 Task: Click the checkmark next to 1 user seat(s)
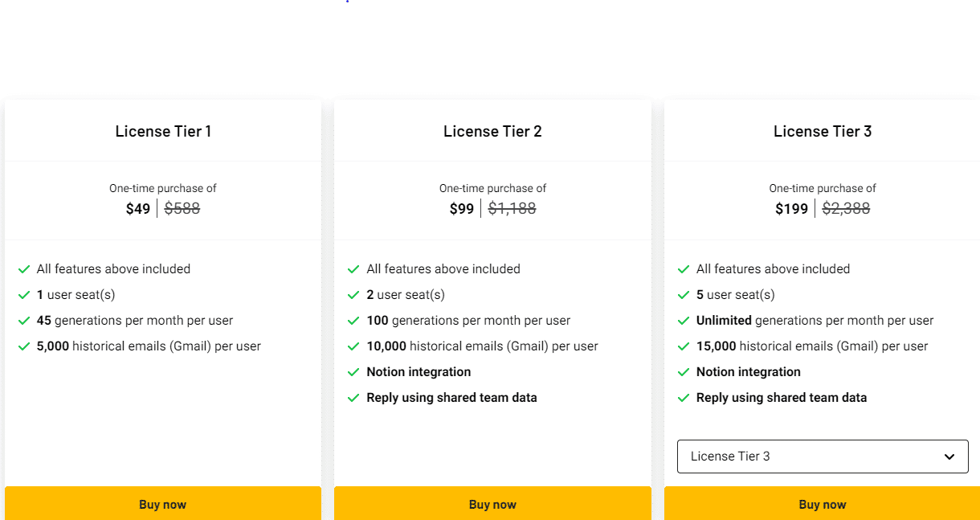[24, 294]
